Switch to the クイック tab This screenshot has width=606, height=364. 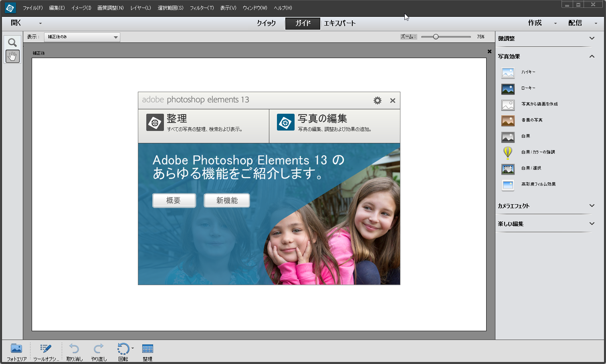266,23
